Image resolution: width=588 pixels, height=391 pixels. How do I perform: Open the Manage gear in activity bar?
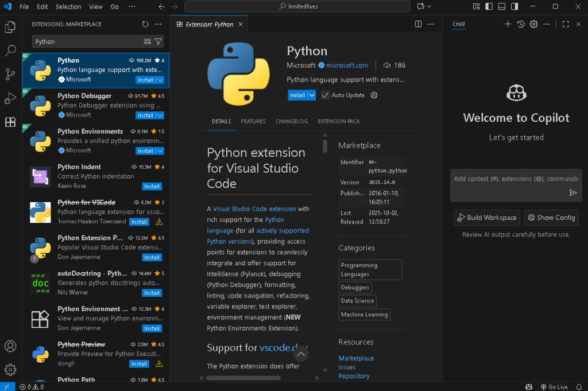click(x=10, y=370)
